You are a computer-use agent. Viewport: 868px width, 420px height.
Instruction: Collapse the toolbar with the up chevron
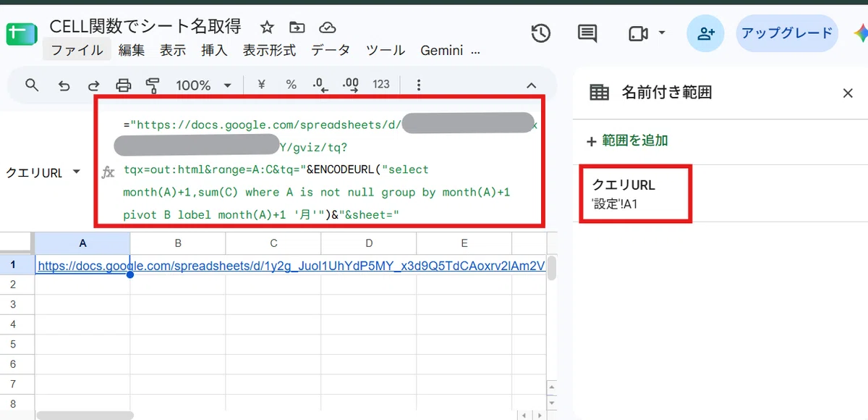click(531, 85)
